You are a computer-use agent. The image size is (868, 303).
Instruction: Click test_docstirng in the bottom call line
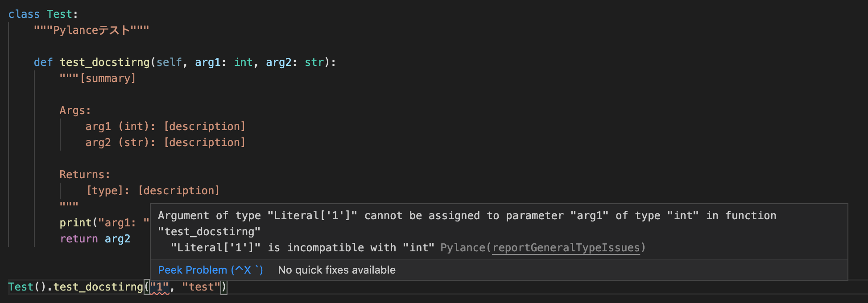(98, 287)
